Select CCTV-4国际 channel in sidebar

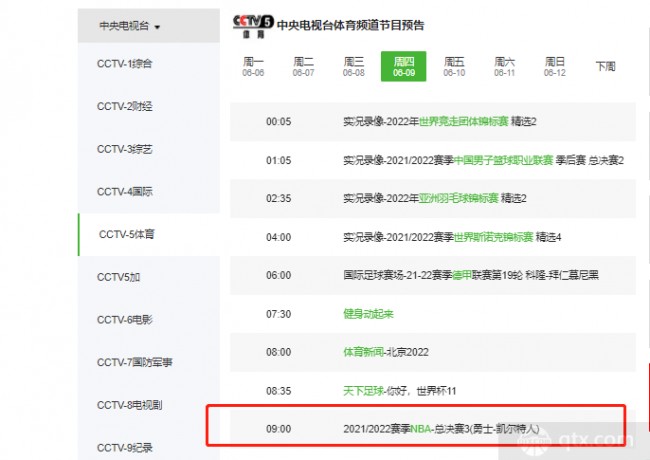coord(148,192)
